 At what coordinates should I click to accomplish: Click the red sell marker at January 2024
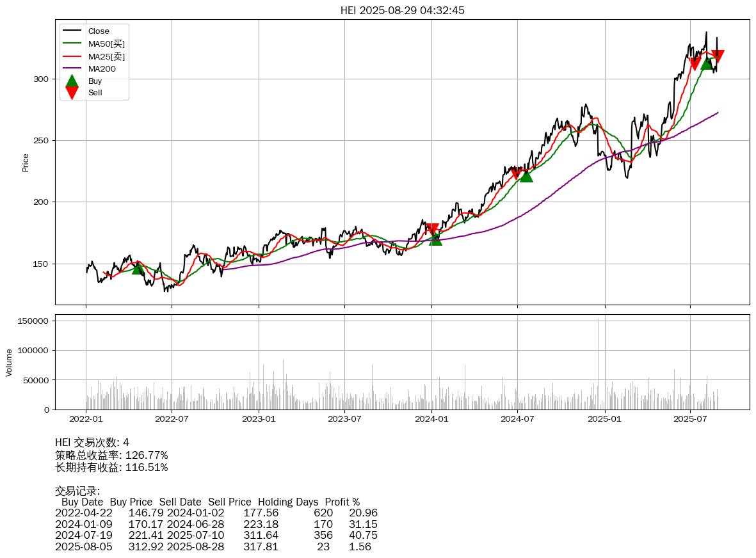(x=432, y=230)
